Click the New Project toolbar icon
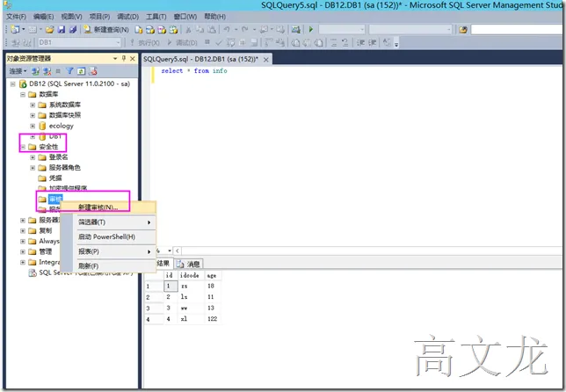This screenshot has width=566, height=392. (x=15, y=29)
